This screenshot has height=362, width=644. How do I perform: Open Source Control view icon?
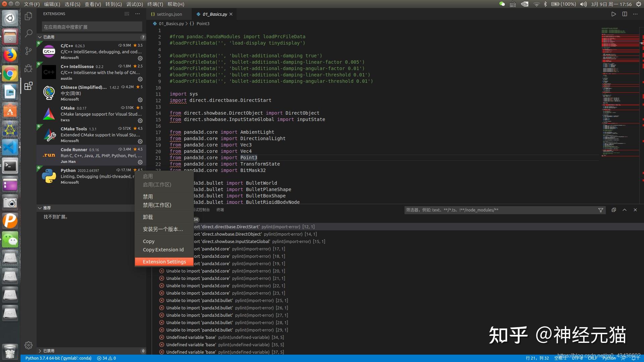pos(29,51)
